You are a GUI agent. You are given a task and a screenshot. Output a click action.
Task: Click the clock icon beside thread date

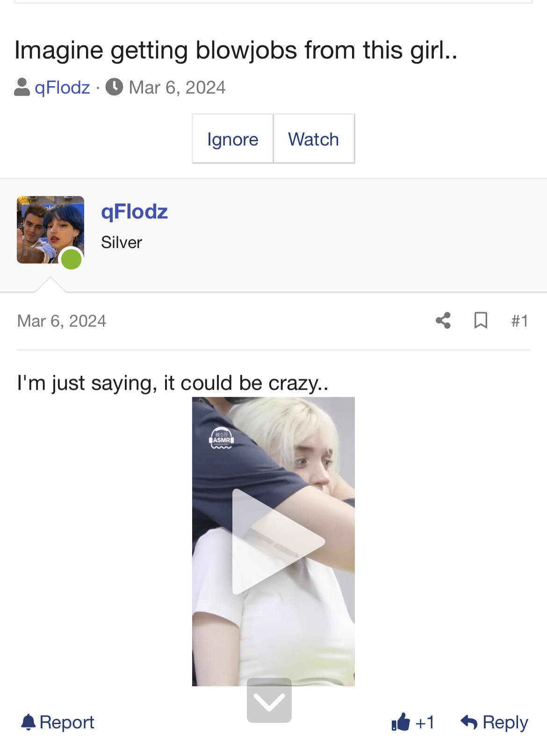point(114,87)
